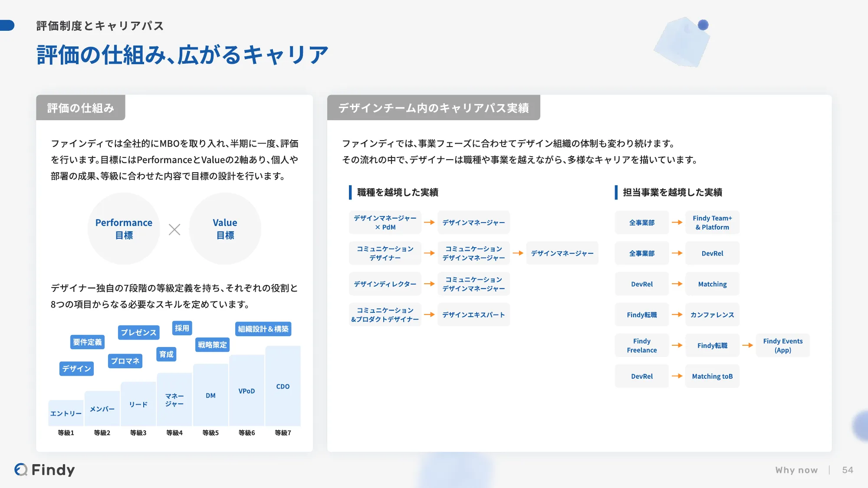Select the コミュニケーションデザイナー box
Viewport: 868px width, 488px height.
pyautogui.click(x=385, y=253)
